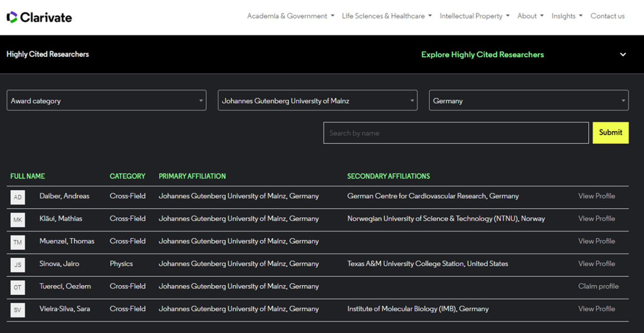This screenshot has width=644, height=333.
Task: Click Claim profile for Oezlem Tuereci
Action: pyautogui.click(x=599, y=286)
